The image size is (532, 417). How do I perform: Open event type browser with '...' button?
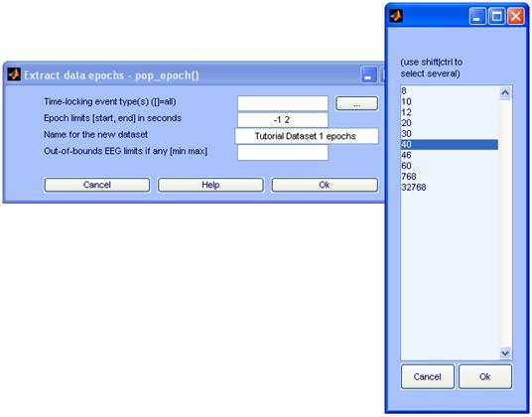click(356, 103)
